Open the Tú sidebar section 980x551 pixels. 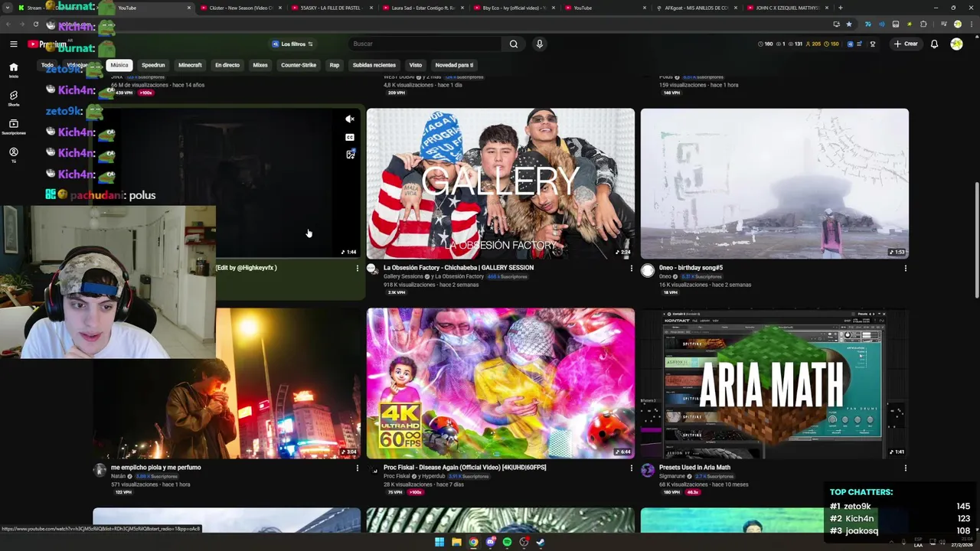tap(13, 155)
